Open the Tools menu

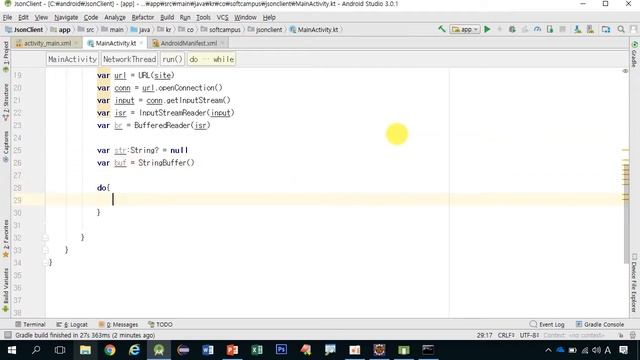[203, 17]
